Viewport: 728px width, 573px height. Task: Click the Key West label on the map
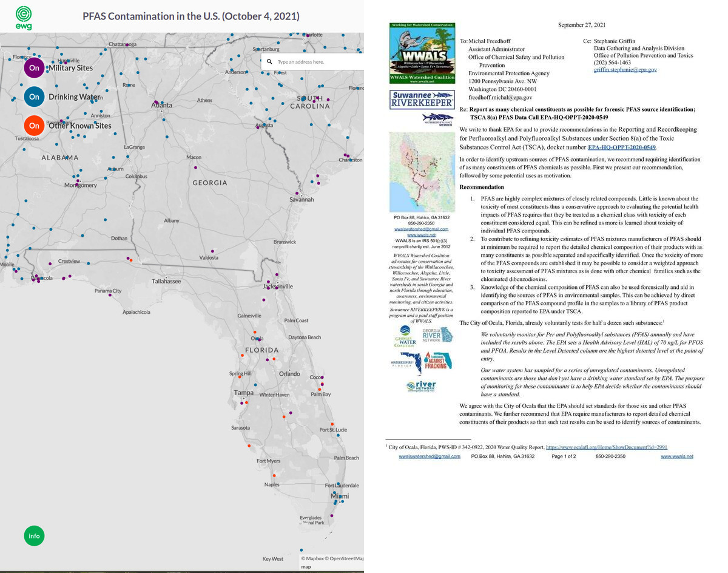pyautogui.click(x=273, y=559)
